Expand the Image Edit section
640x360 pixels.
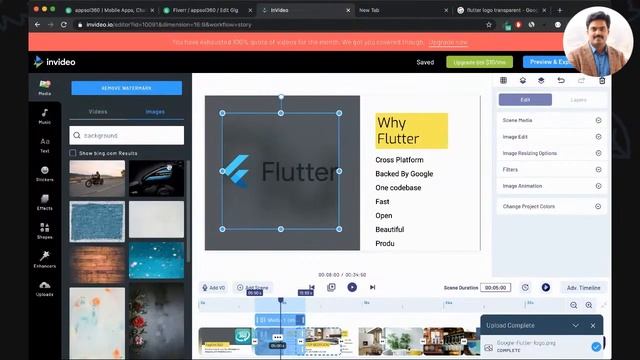(x=551, y=137)
